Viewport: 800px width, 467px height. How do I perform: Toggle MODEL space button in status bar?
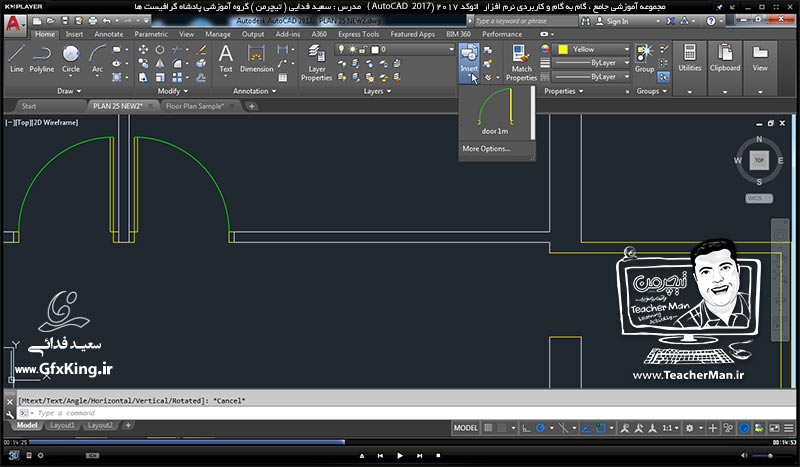(x=465, y=428)
